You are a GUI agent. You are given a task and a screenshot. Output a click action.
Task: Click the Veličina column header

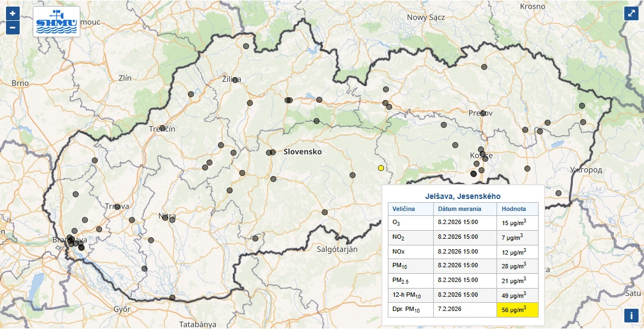coord(404,209)
